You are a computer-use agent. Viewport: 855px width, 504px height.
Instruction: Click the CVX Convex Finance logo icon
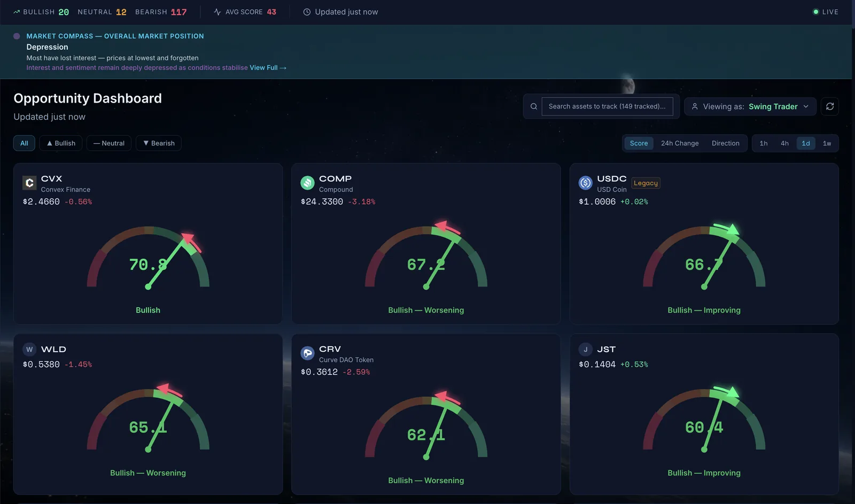click(x=29, y=183)
